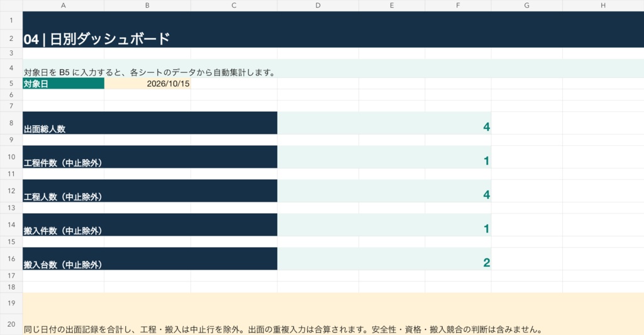The width and height of the screenshot is (644, 335).
Task: Select row 19 header
Action: pyautogui.click(x=11, y=303)
